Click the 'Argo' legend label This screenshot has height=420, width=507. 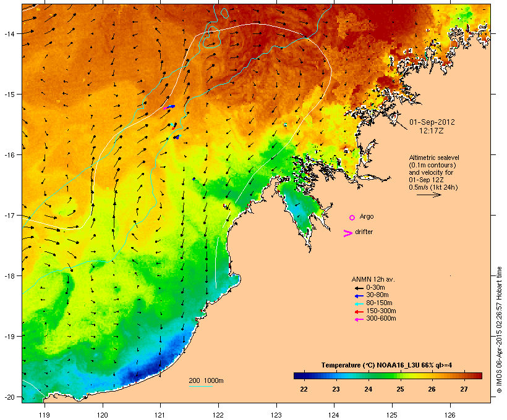click(x=367, y=216)
